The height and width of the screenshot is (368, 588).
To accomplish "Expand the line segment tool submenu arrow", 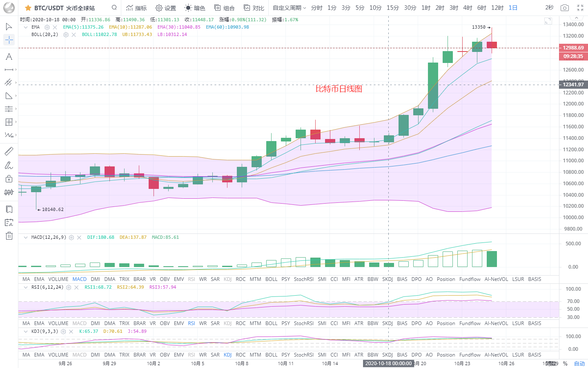I will point(16,70).
